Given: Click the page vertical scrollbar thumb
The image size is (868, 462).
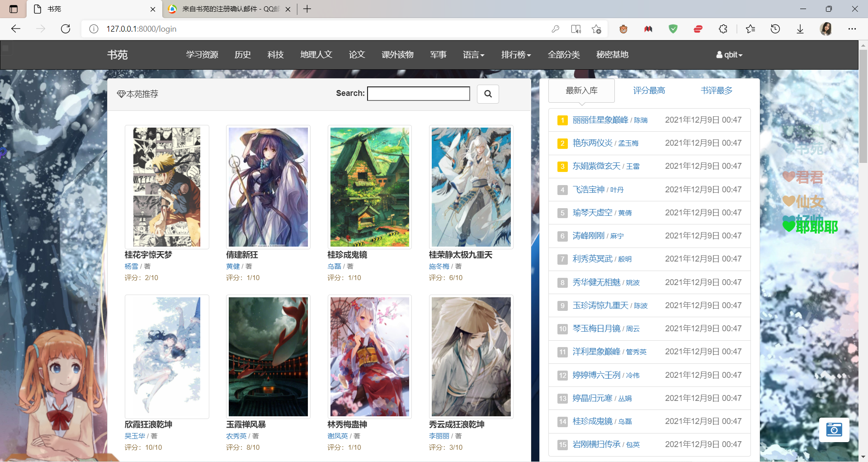Looking at the screenshot, I should (x=863, y=106).
